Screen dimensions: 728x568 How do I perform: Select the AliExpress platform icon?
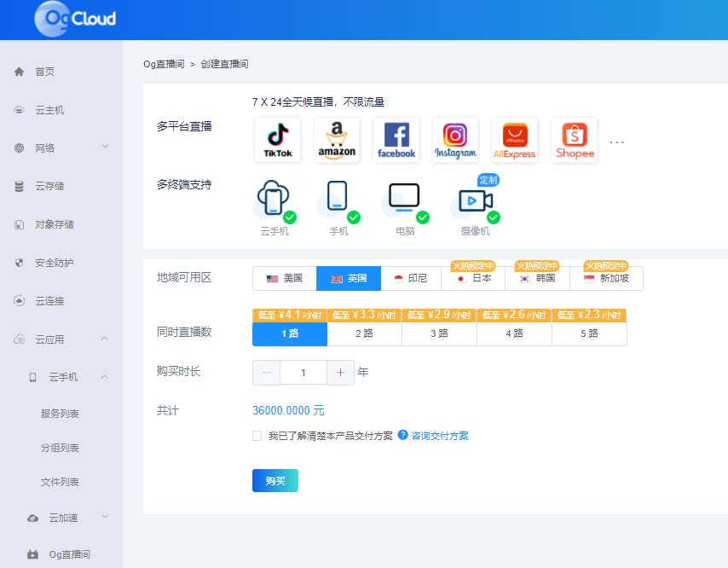tap(514, 140)
